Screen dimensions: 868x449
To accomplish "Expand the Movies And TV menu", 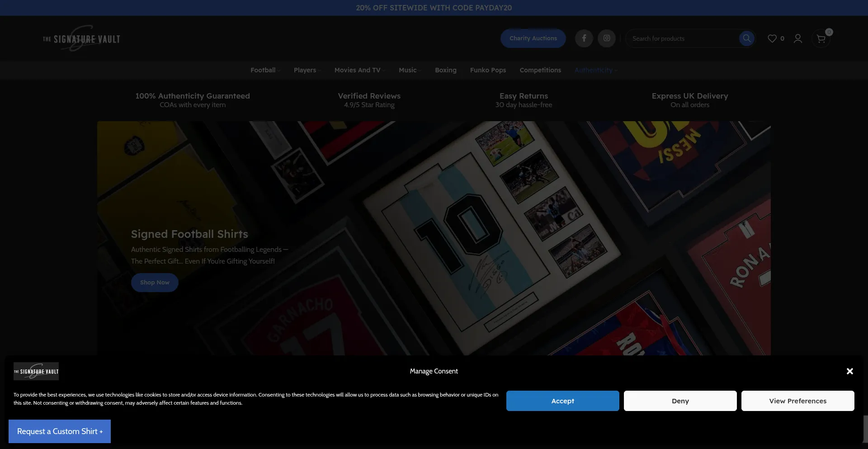I will (360, 70).
